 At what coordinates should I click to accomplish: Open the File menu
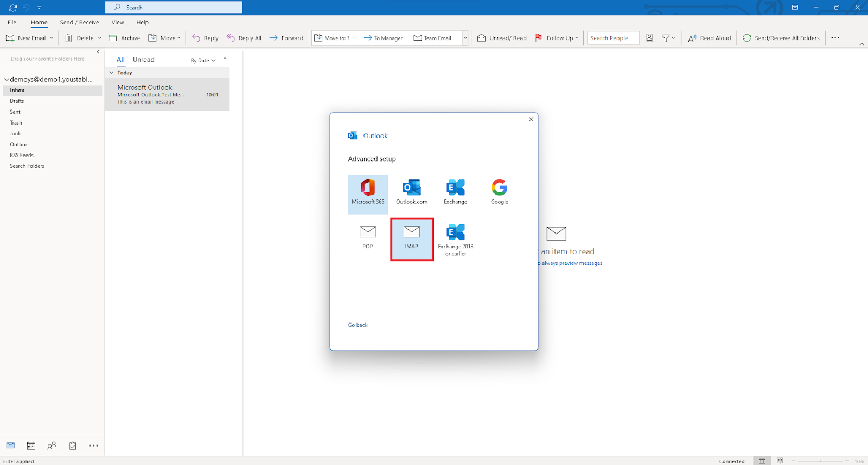point(12,22)
